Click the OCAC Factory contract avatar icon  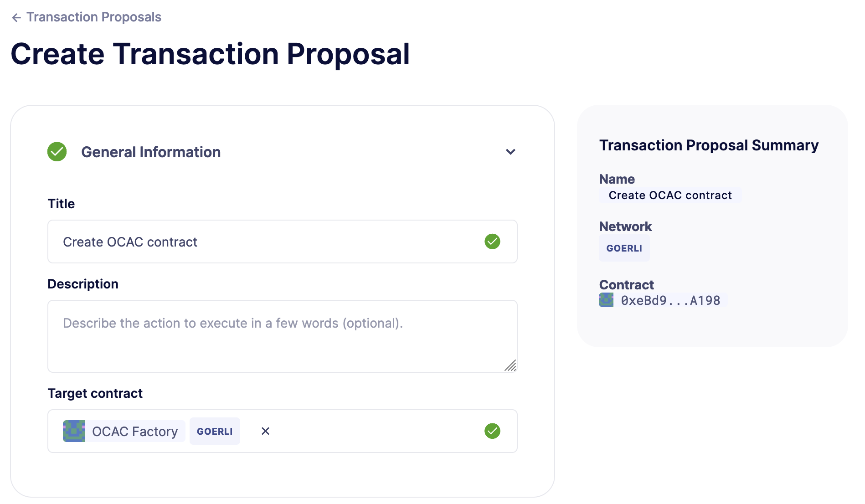click(x=74, y=431)
